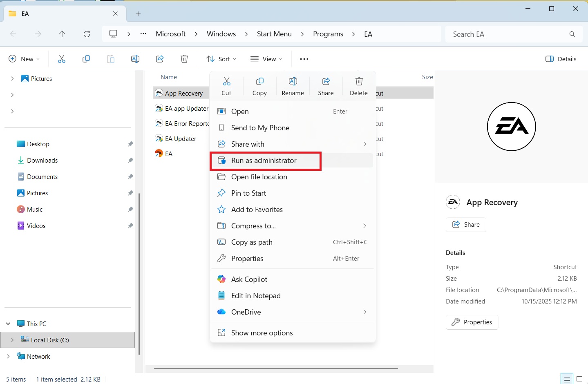Open Documents in quick access
This screenshot has width=588, height=384.
pos(42,177)
